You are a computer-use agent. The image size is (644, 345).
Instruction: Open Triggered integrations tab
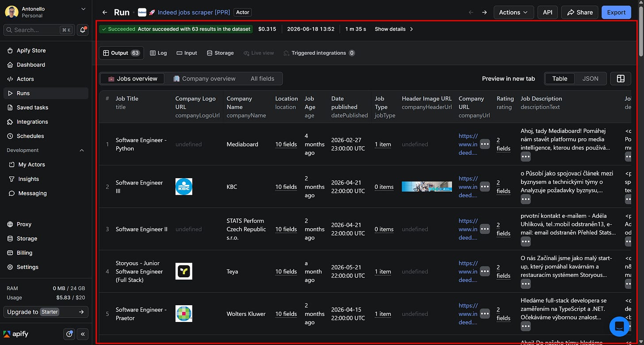[x=319, y=53]
